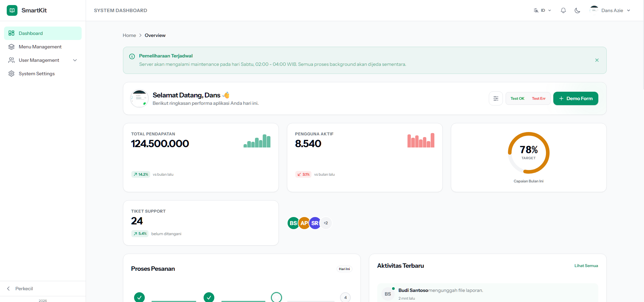
Task: Click the SmartKit book logo icon
Action: (x=12, y=10)
